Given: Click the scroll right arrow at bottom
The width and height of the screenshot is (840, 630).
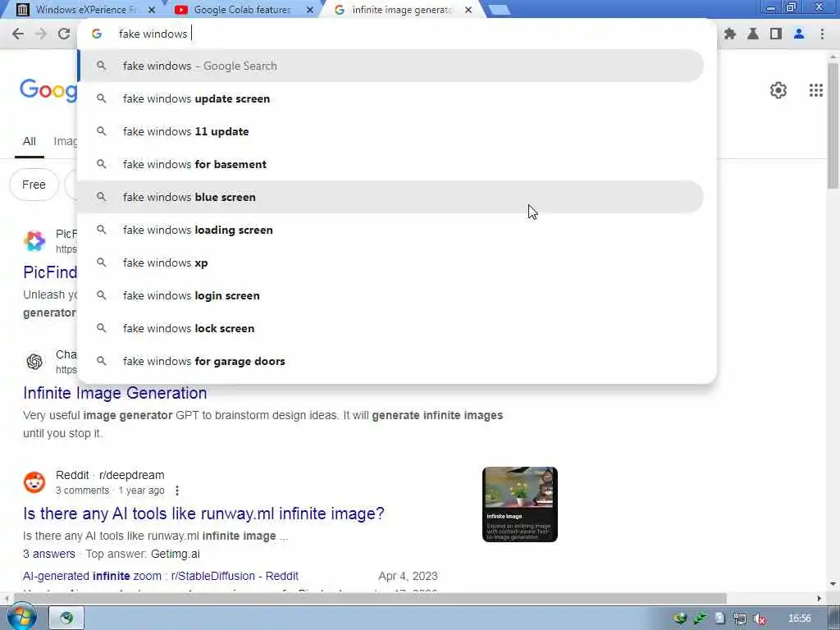Looking at the screenshot, I should click(819, 598).
